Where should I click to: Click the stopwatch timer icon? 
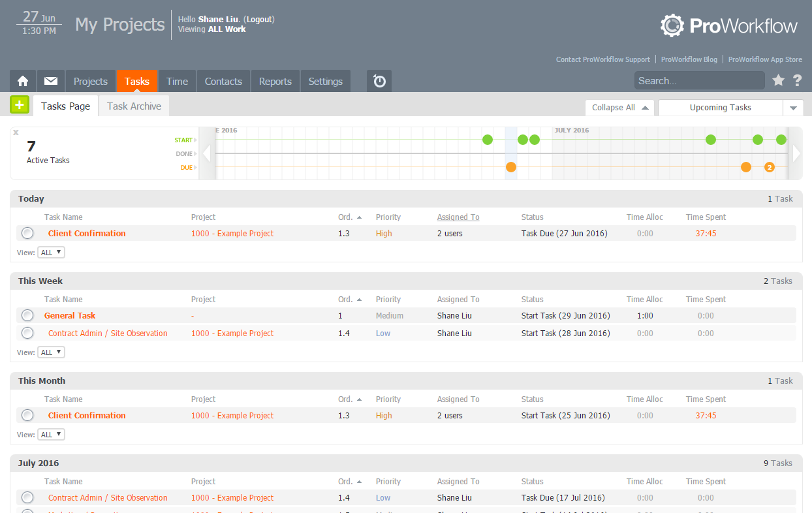379,81
